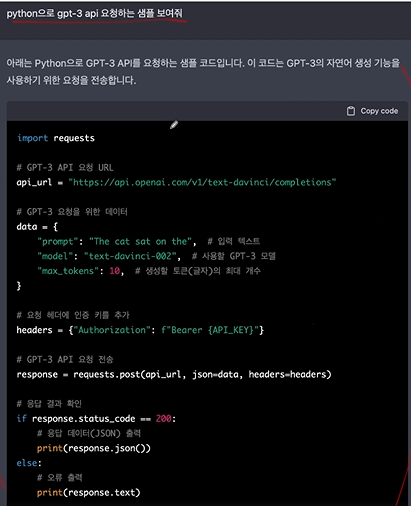Click the comment '# 사용할 GPT-3 모델'
This screenshot has width=411, height=506.
coord(234,256)
